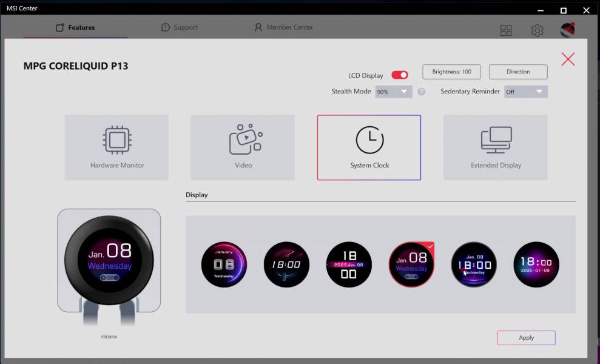Open the Hardware Monitor display mode
Image resolution: width=600 pixels, height=364 pixels.
(116, 147)
